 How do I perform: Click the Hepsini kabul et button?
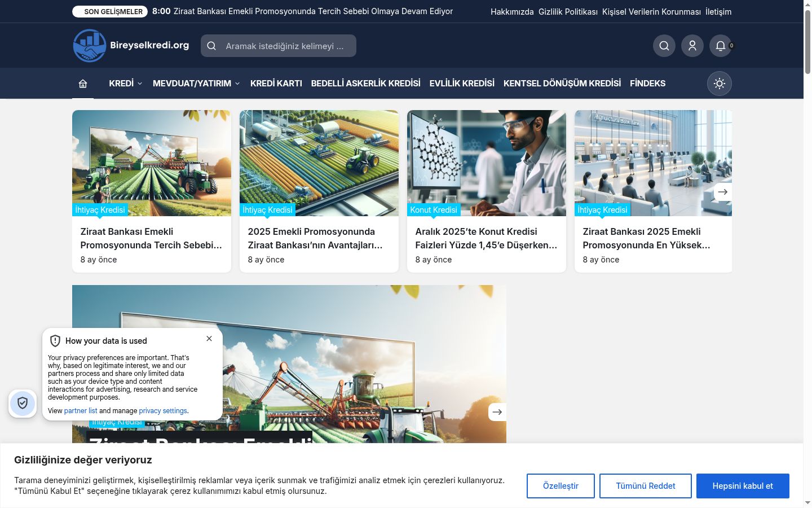[x=743, y=486]
